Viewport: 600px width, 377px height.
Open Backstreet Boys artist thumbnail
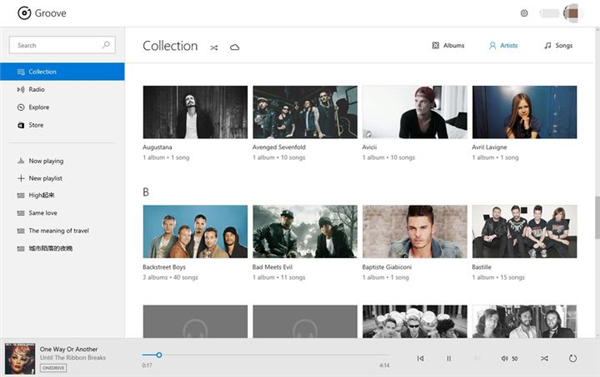[x=195, y=231]
